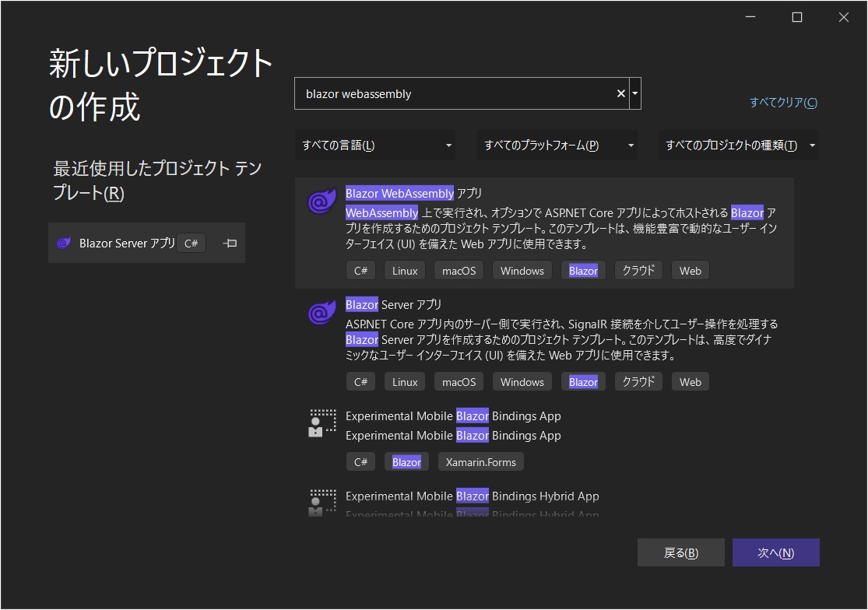Click the Blazor Server template description text
868x610 pixels.
click(x=561, y=339)
